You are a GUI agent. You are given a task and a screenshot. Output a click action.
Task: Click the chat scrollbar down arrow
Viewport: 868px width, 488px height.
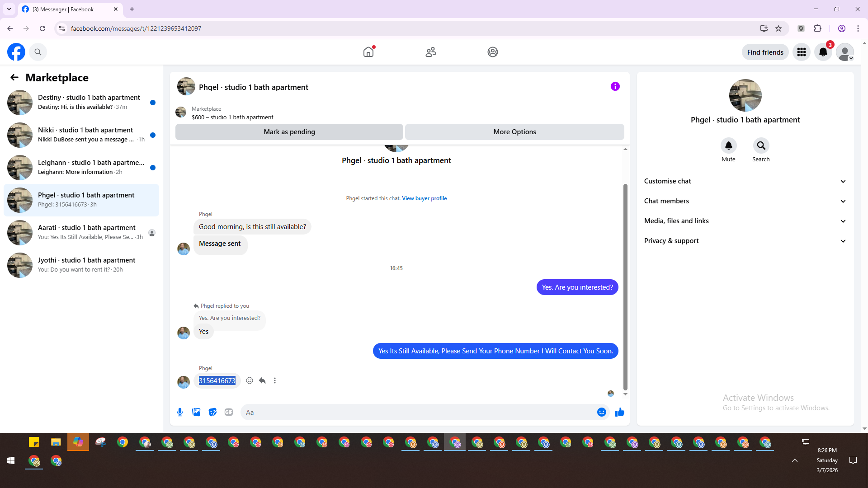[x=626, y=394]
